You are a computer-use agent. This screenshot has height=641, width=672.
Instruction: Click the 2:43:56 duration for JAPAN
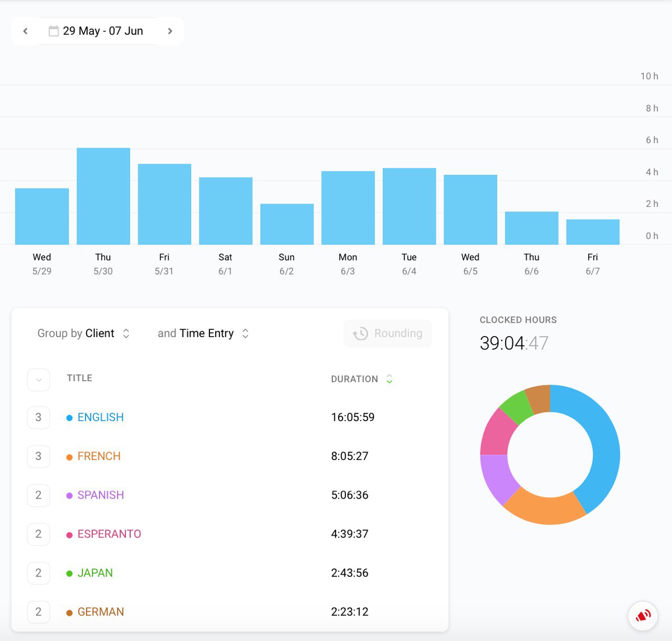point(350,573)
